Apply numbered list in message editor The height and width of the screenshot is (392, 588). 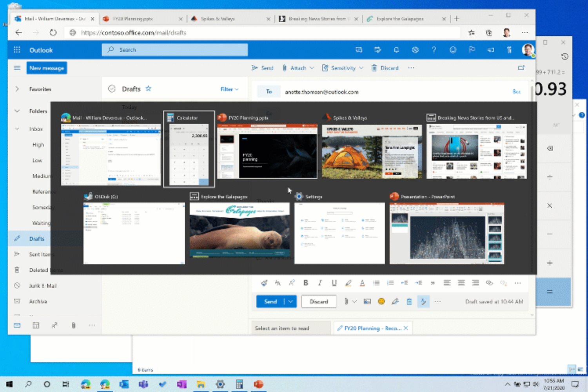click(390, 283)
